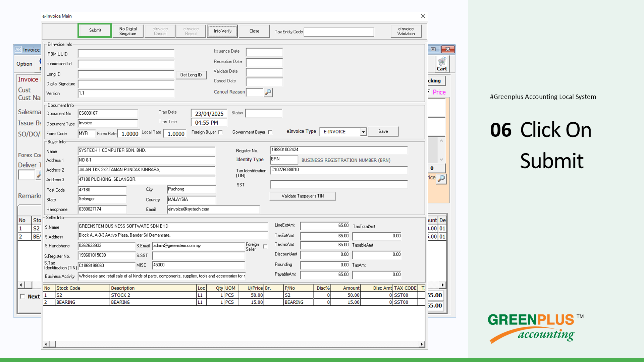Screen dimensions: 644x362
Task: Toggle the Foreign Seller checkbox
Action: click(265, 247)
